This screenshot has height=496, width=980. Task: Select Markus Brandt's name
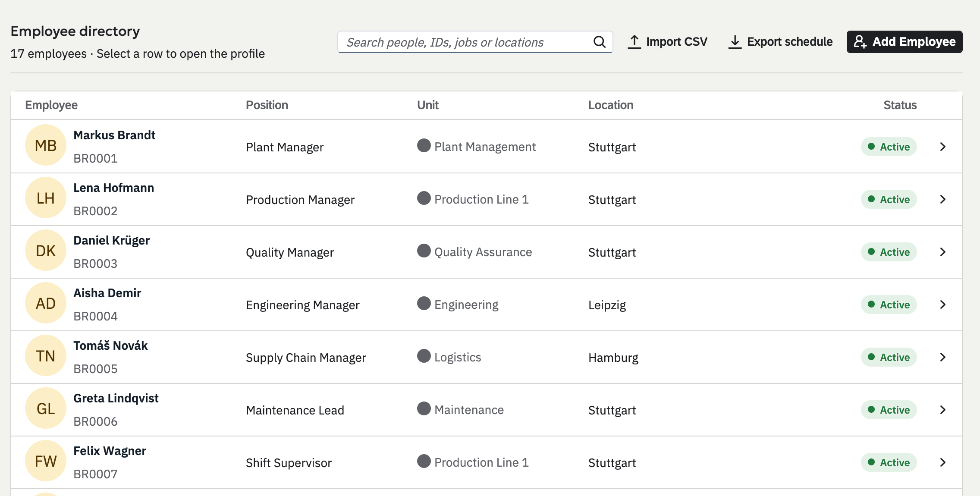(x=114, y=135)
